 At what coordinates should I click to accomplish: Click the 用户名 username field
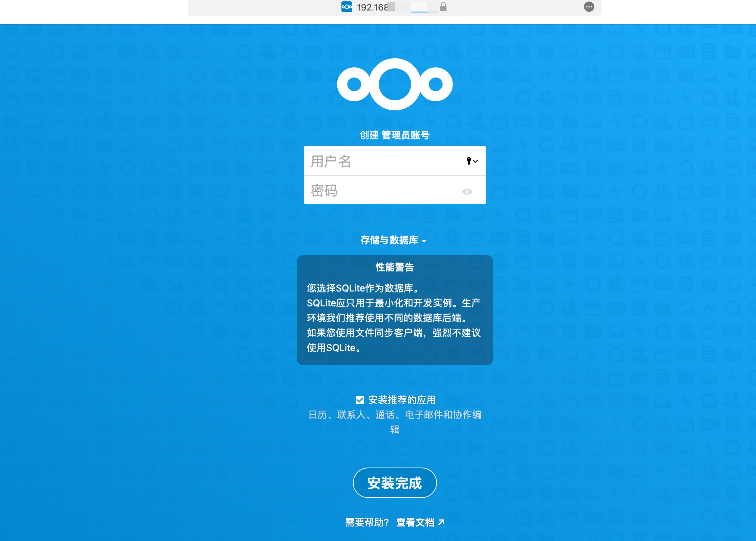pyautogui.click(x=395, y=161)
